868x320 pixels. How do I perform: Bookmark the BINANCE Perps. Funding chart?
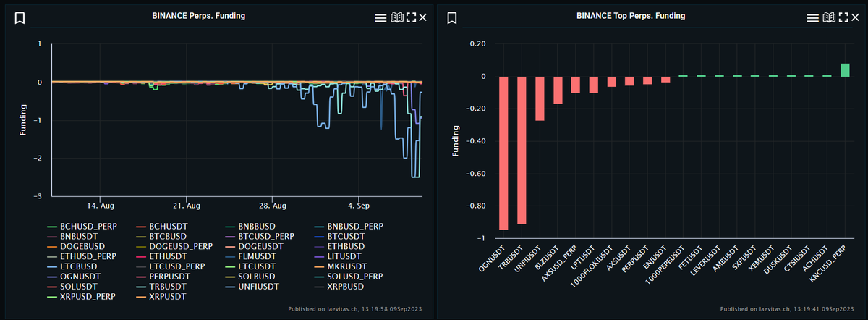coord(20,18)
